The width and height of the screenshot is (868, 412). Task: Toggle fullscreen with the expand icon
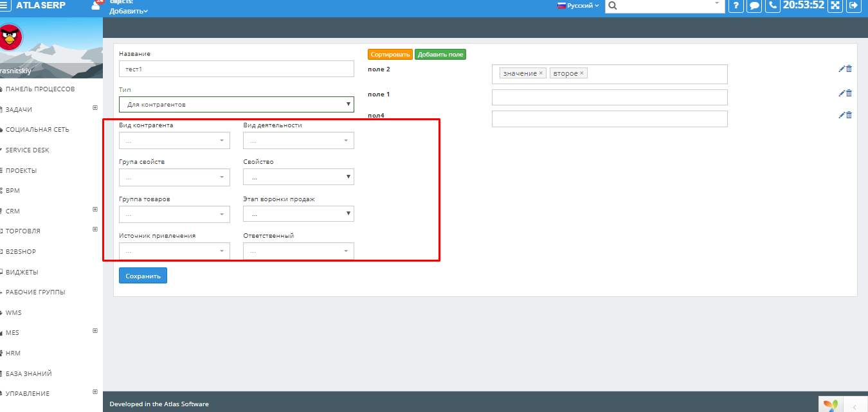(835, 5)
